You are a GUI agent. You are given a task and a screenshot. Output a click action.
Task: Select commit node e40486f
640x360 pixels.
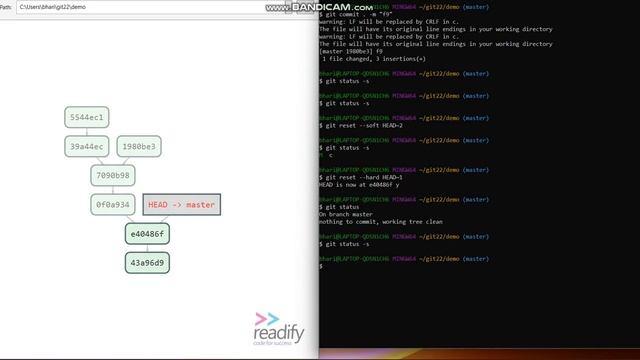tap(147, 234)
